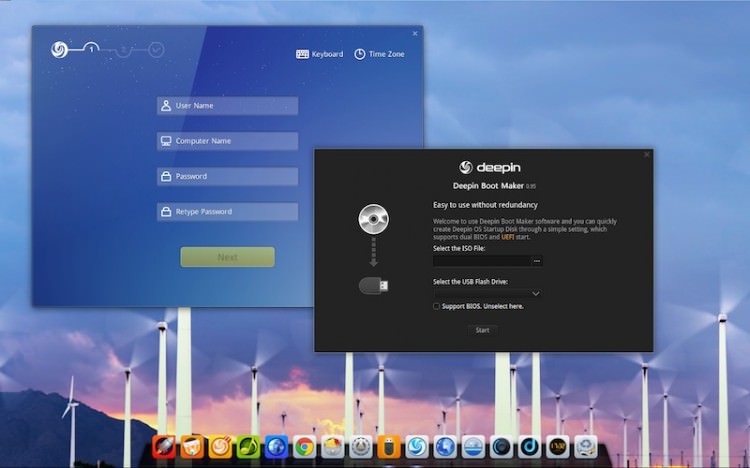This screenshot has height=468, width=750.
Task: Open the clock icon in dock
Action: click(x=558, y=447)
